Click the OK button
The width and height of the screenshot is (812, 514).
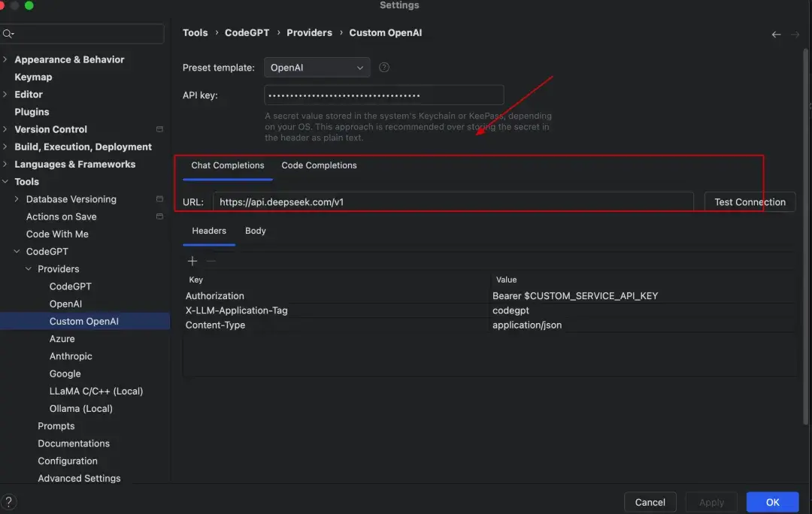772,501
